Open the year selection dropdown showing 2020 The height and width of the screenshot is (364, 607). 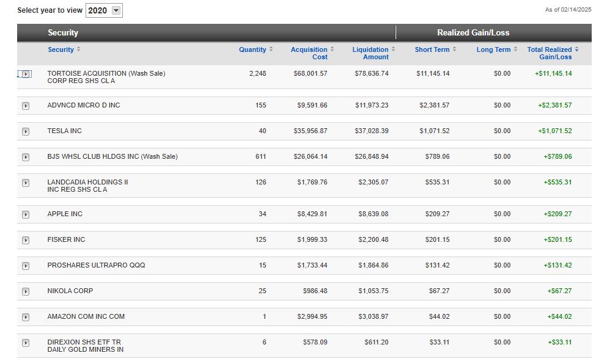tap(104, 10)
